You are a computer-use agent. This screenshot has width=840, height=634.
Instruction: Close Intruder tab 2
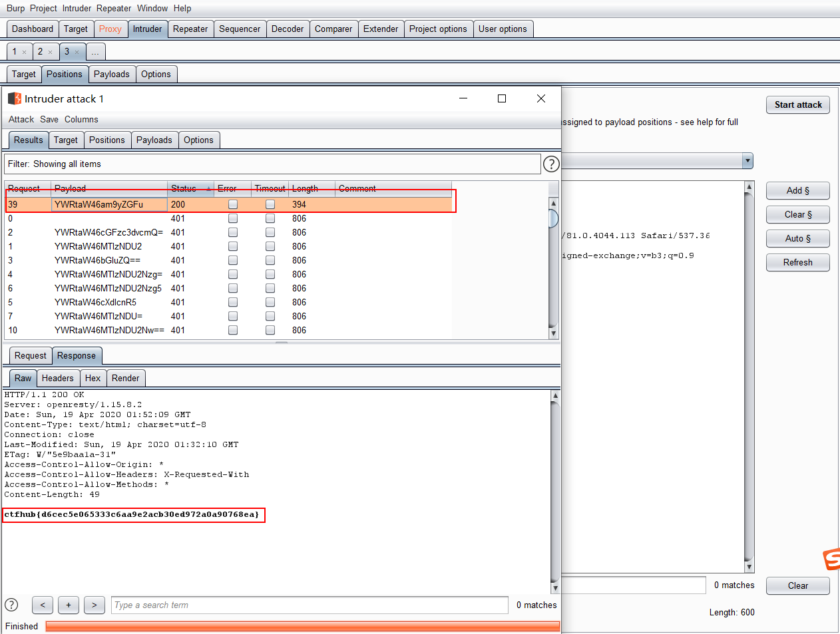pos(50,52)
